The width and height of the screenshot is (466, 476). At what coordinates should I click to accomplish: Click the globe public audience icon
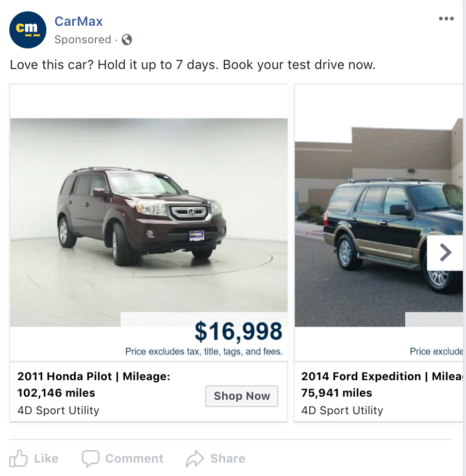click(x=127, y=40)
